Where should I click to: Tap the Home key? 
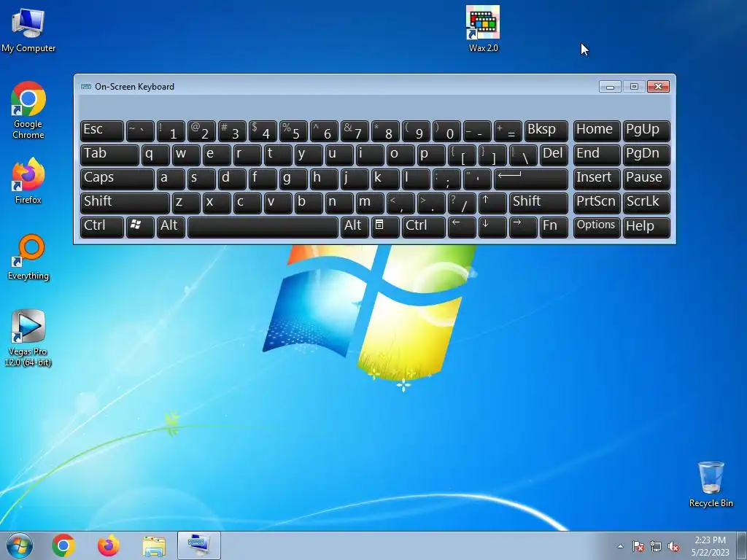(597, 131)
